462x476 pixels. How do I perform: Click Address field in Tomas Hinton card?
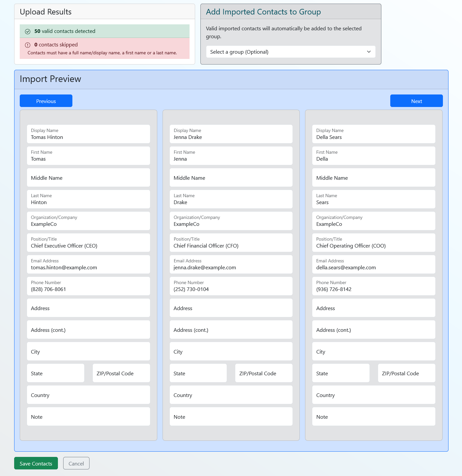click(x=89, y=308)
